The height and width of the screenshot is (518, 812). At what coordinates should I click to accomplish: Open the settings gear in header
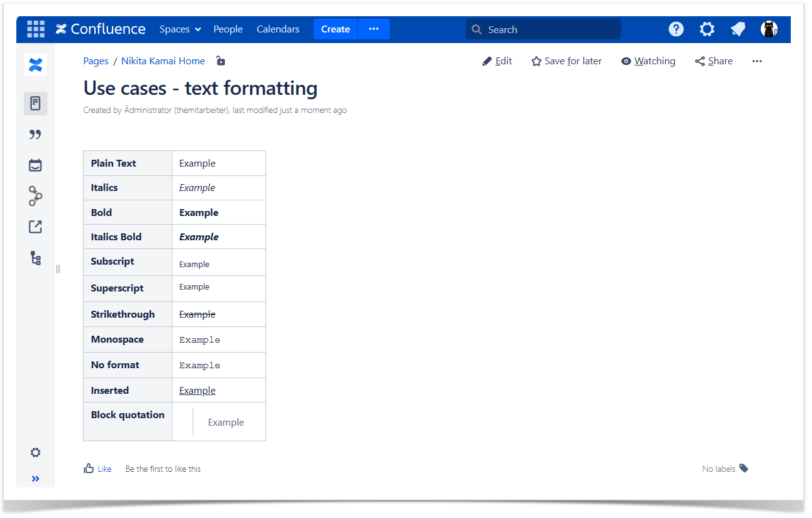[x=707, y=29]
